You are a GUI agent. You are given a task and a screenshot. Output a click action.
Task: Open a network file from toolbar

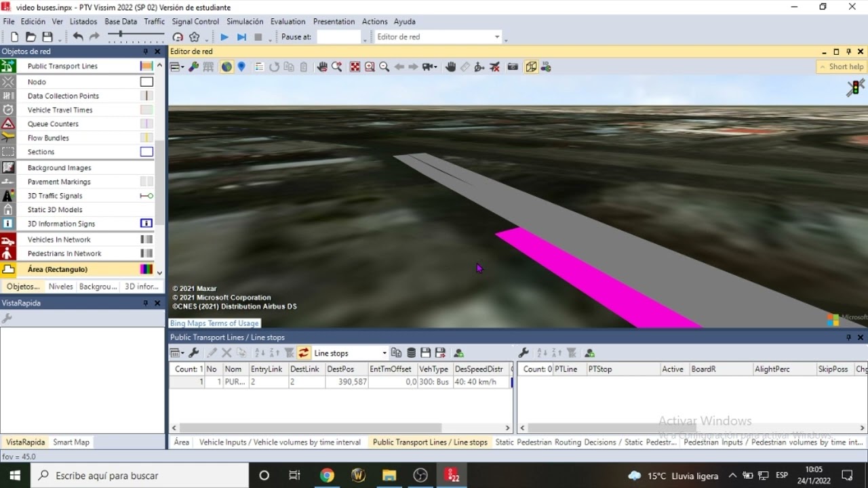31,37
